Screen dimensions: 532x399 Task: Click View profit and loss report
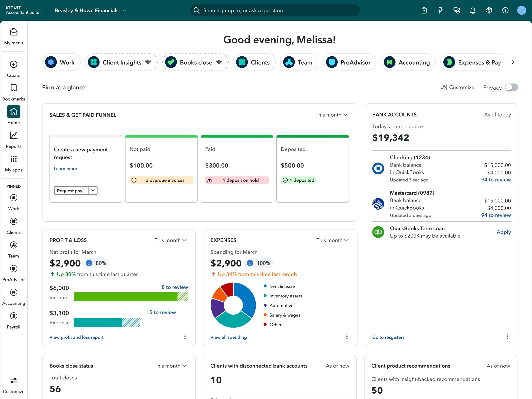[x=76, y=337]
